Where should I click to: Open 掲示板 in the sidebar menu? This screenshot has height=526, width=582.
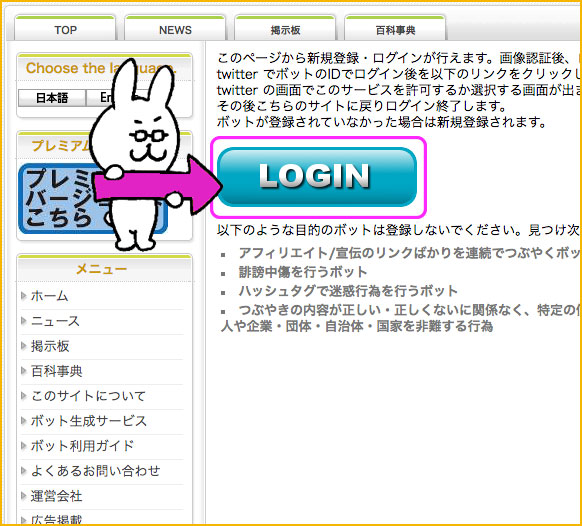click(x=50, y=346)
